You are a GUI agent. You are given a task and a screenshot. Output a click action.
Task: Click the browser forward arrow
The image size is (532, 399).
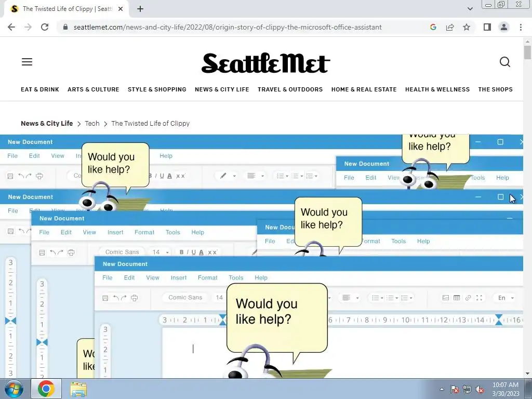(x=28, y=27)
